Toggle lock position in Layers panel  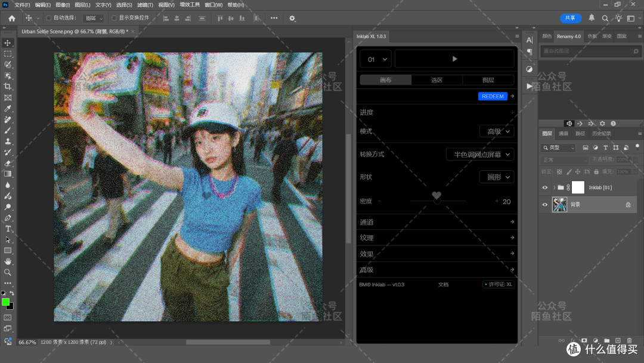[577, 171]
